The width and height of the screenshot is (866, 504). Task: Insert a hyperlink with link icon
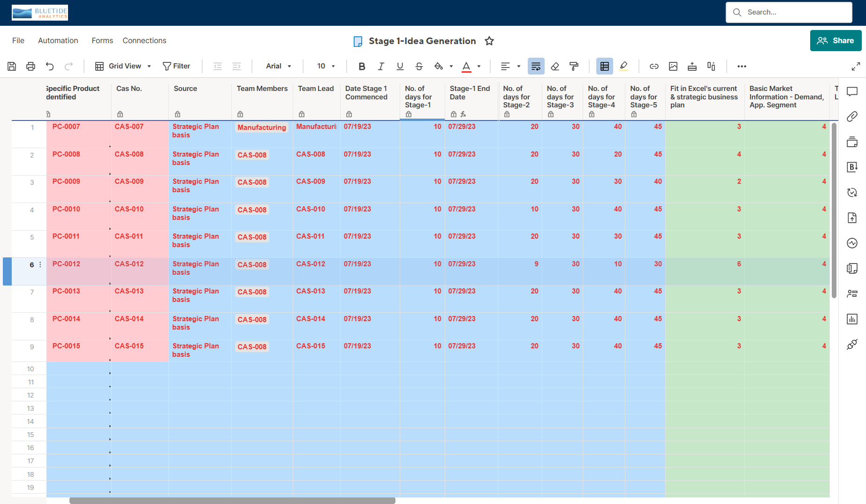coord(654,66)
